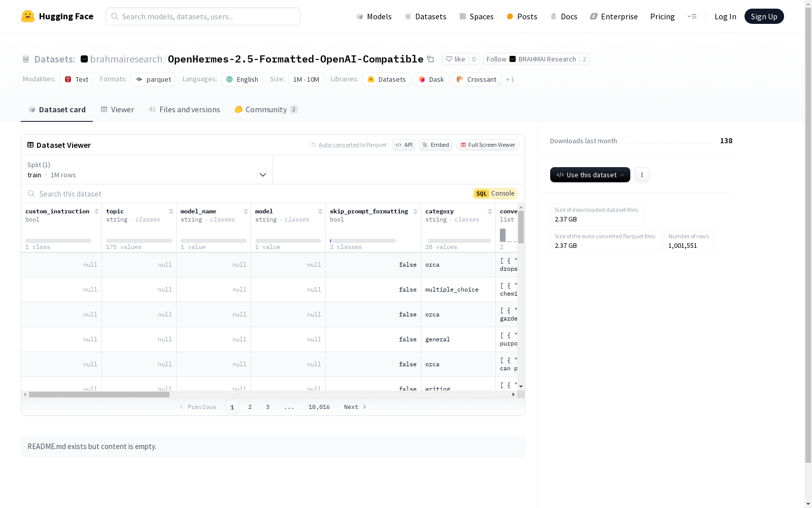Click the topic column distribution bar
The image size is (812, 508).
coord(139,241)
